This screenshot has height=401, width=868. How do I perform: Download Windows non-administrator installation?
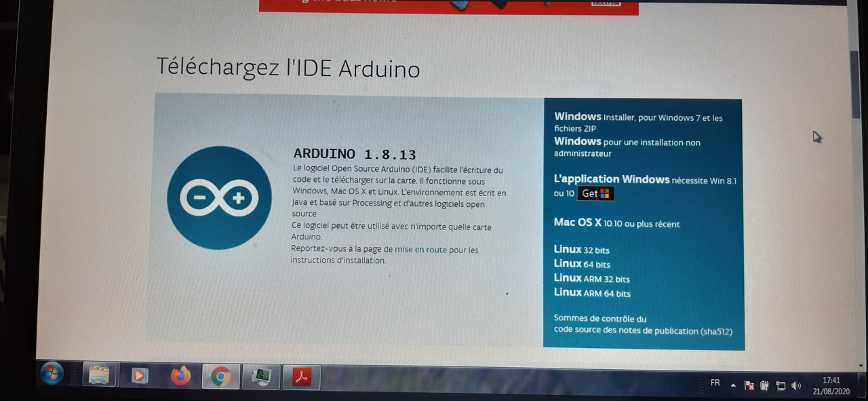click(x=627, y=147)
